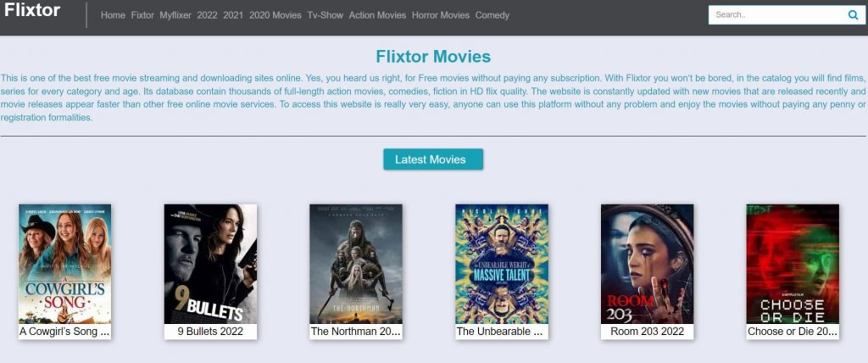Screen dimensions: 868x363
Task: Click the 'The Northman 20...' title
Action: point(356,332)
